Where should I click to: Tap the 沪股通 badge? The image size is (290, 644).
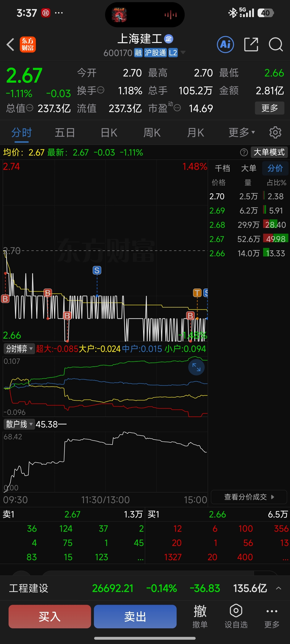coord(155,53)
